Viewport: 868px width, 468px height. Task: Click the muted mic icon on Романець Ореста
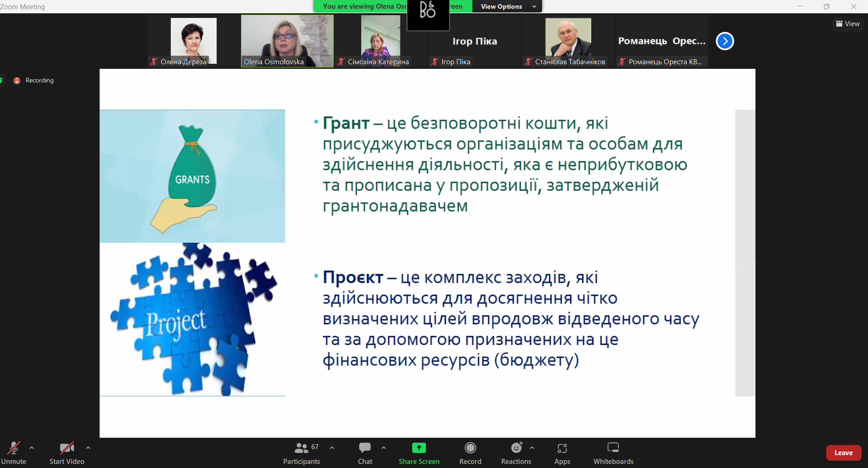coord(622,61)
